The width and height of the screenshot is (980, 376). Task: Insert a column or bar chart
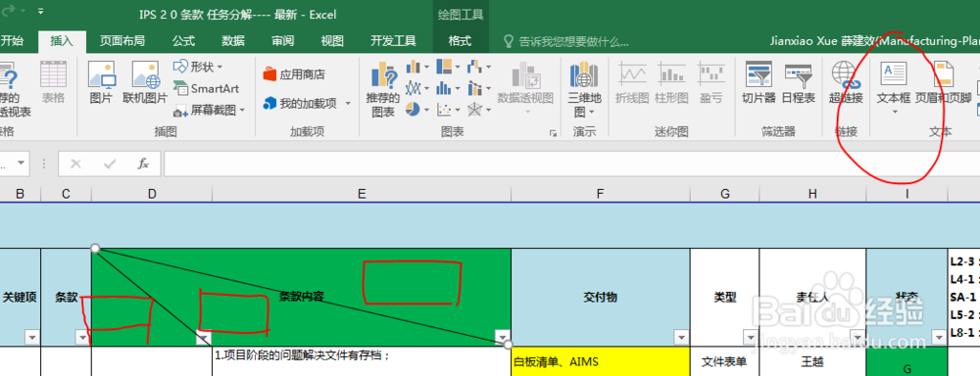(416, 67)
